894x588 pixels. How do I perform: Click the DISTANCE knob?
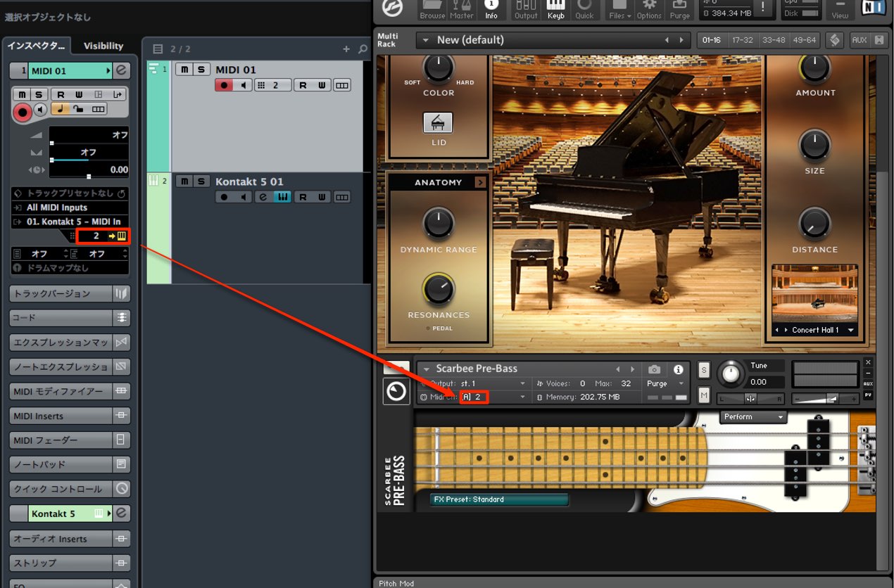click(x=814, y=224)
